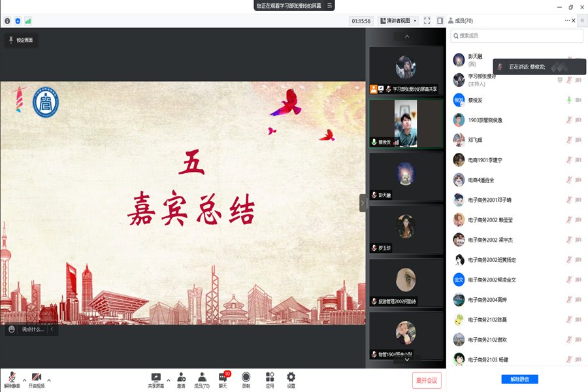This screenshot has width=588, height=392.
Task: Open the 应用 apps icon
Action: 270,378
